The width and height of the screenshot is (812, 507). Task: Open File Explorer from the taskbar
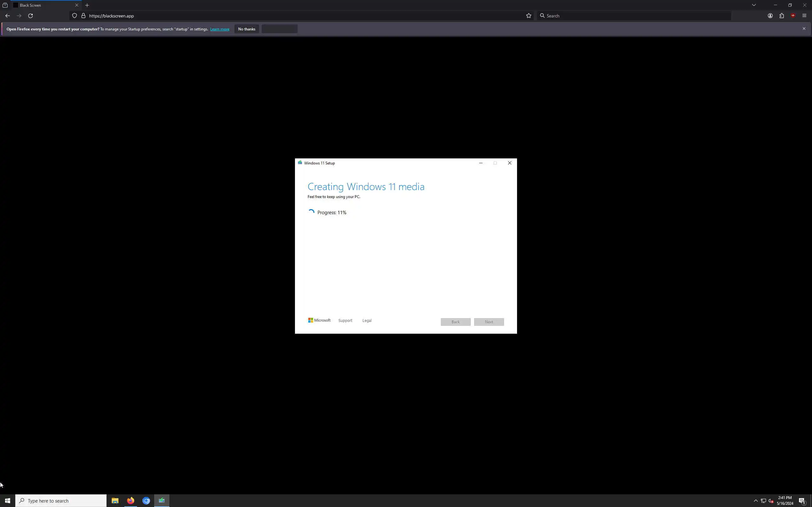115,501
